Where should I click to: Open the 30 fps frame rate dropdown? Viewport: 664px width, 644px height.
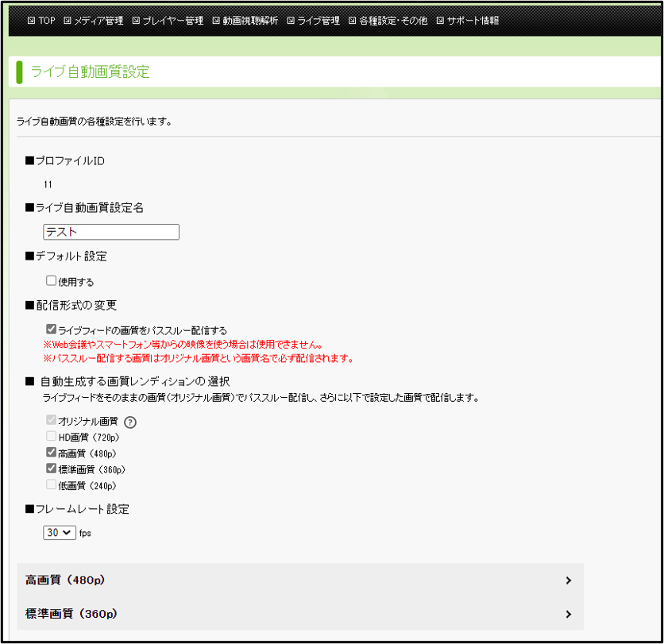(60, 533)
